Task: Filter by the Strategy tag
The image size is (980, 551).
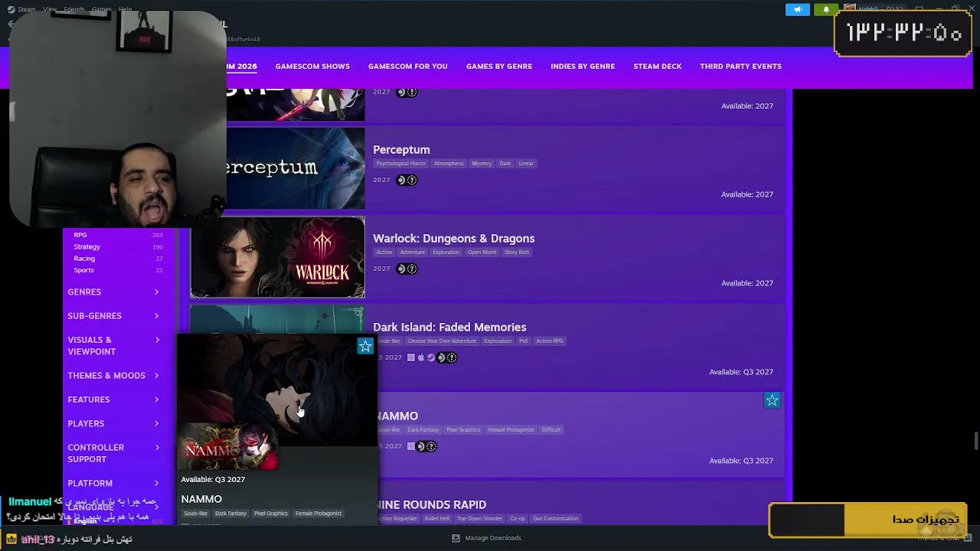Action: [87, 246]
